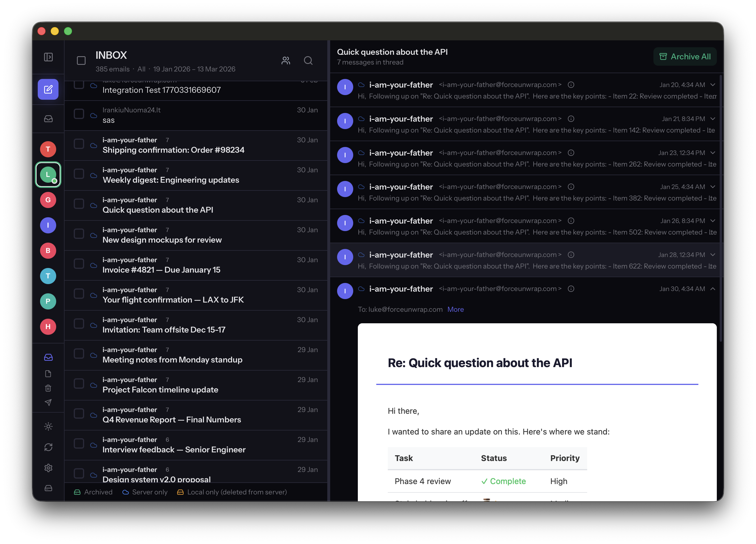This screenshot has height=544, width=756.
Task: Check the select-all checkbox in the inbox header
Action: 81,60
